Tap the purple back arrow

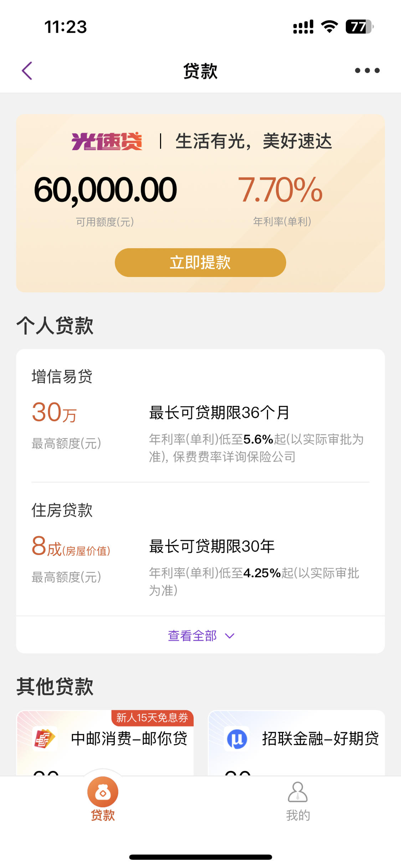pyautogui.click(x=27, y=71)
